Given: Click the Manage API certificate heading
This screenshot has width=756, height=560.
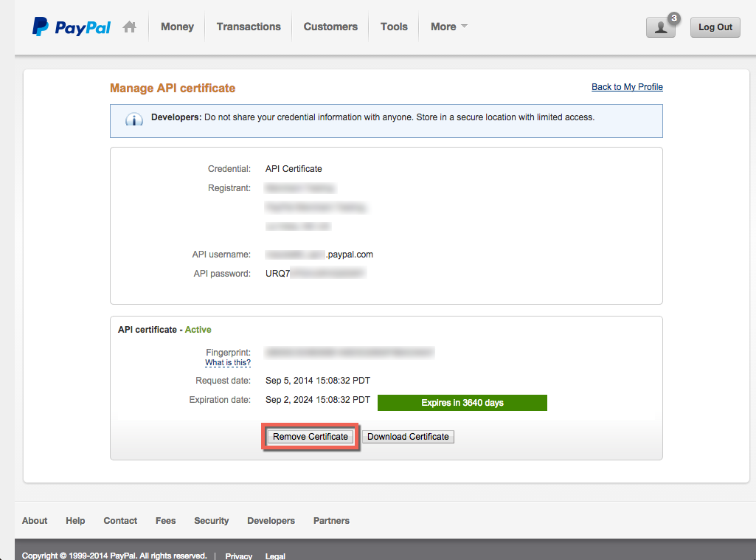Looking at the screenshot, I should click(x=173, y=89).
